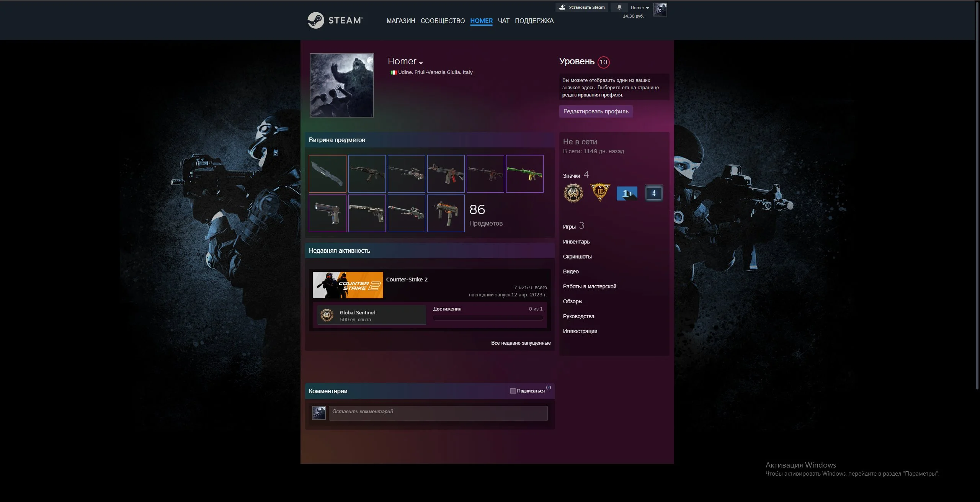Expand the Homer profile name dropdown arrow
980x502 pixels.
pos(421,63)
